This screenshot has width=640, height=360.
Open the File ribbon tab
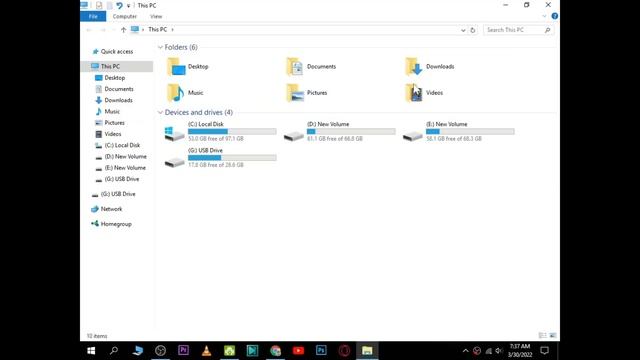tap(93, 16)
